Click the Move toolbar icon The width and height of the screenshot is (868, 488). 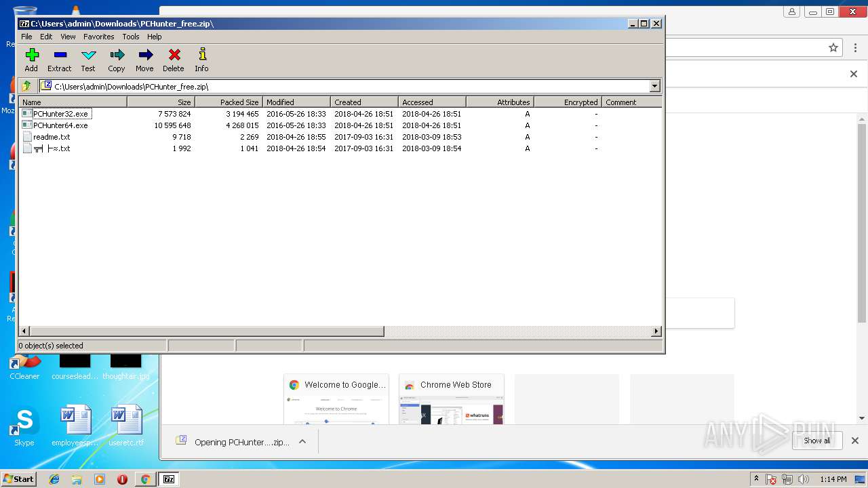(144, 60)
